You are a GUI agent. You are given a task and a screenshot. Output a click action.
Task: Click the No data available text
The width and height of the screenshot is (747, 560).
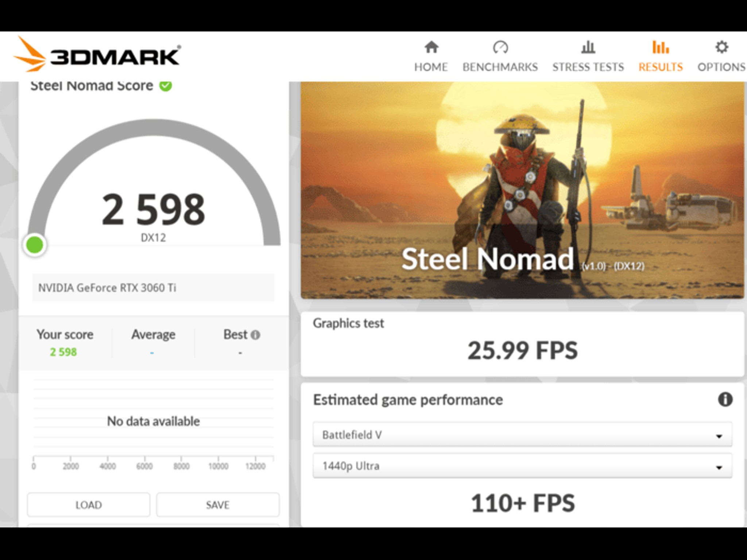click(153, 421)
